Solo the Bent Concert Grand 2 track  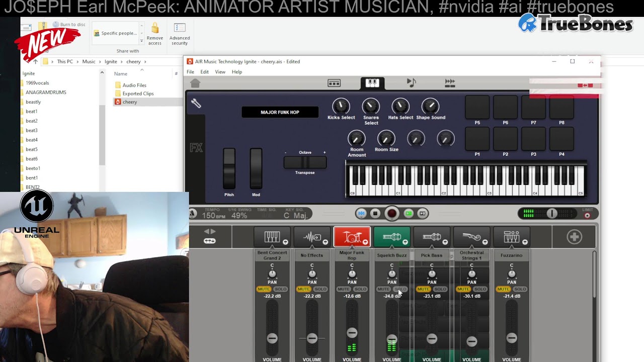click(x=280, y=289)
